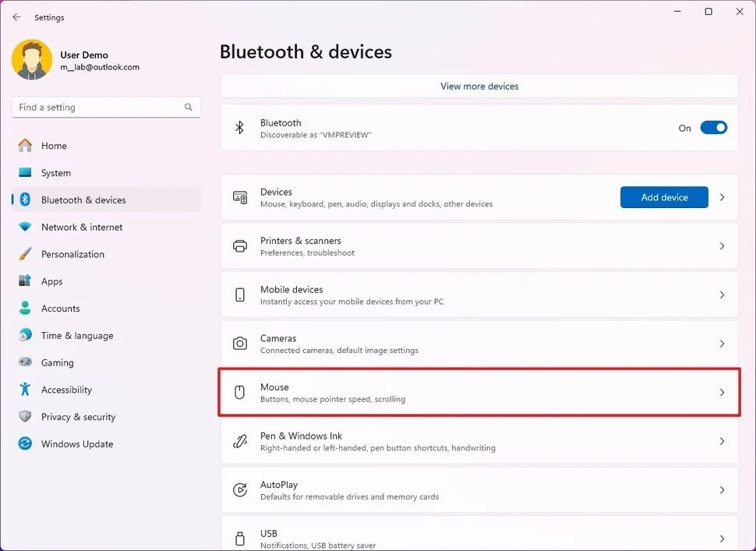Expand the Mobile devices section
Screen dimensions: 756x551
(x=721, y=295)
